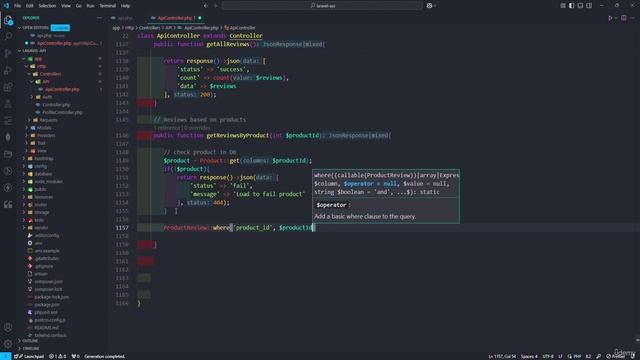Click the ports indicator in status bar
Screen dimensions: 640x360
(76, 356)
